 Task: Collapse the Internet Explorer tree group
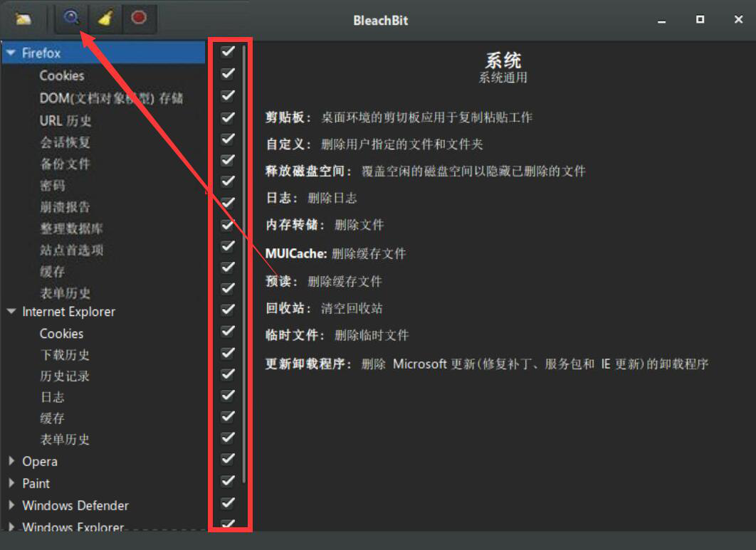pyautogui.click(x=11, y=312)
